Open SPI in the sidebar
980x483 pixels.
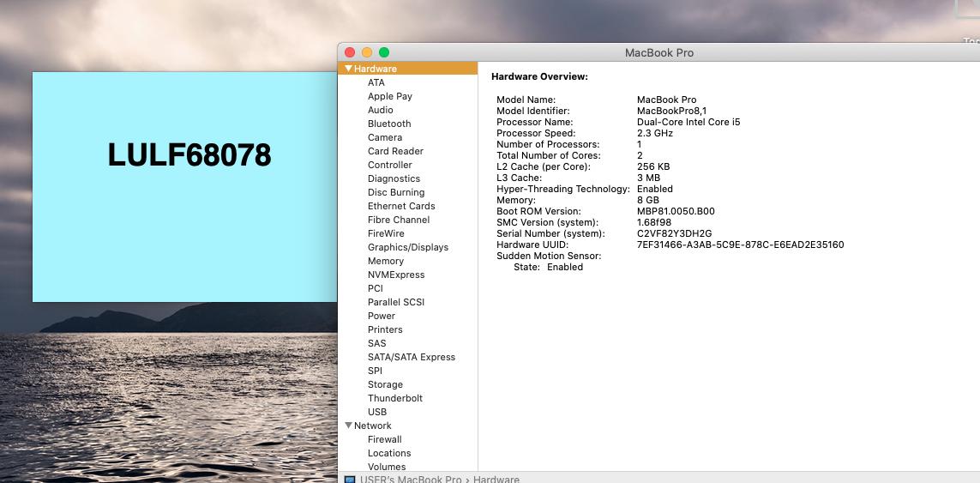[375, 371]
